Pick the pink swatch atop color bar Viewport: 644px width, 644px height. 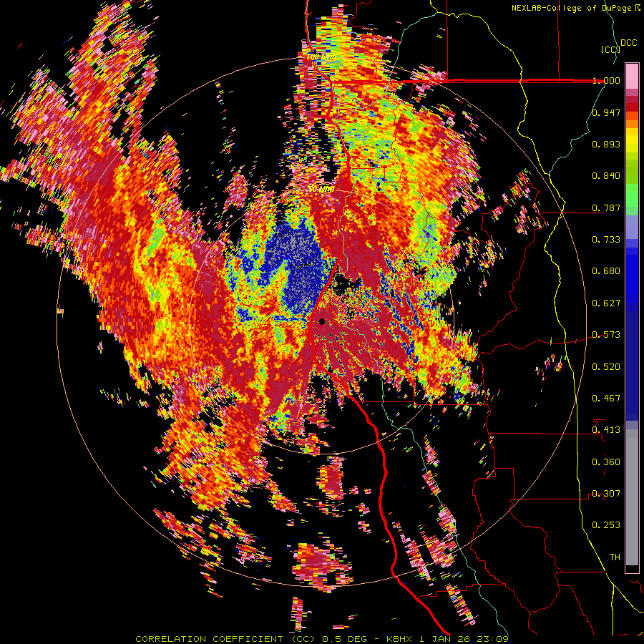pos(632,76)
